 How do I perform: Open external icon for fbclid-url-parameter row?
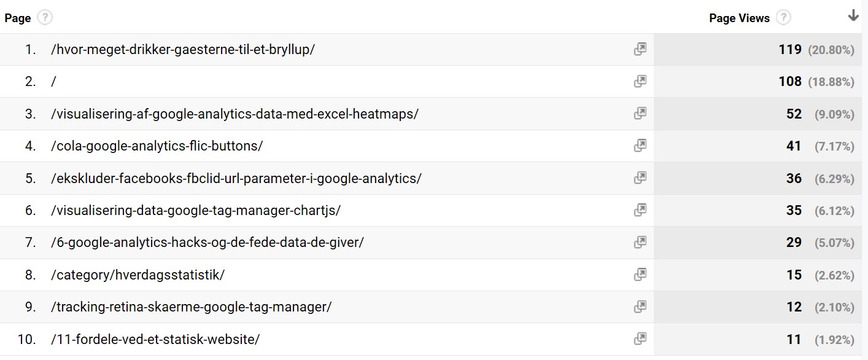[640, 178]
